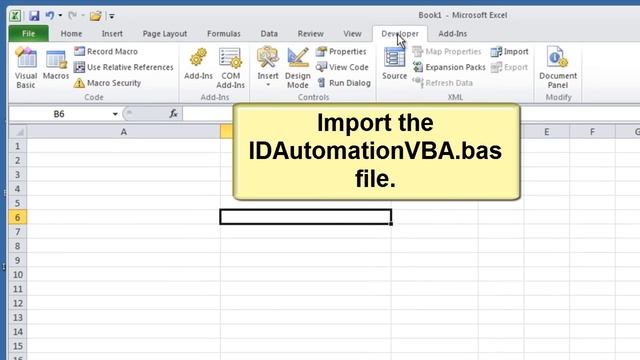Click the Name Box showing B6
Screen dimensions: 640x360
click(59, 114)
